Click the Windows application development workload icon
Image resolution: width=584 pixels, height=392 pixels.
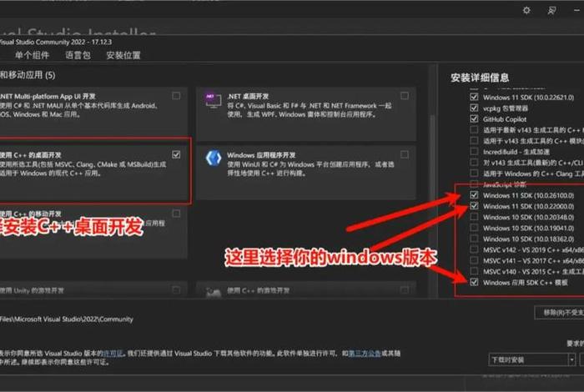[214, 158]
